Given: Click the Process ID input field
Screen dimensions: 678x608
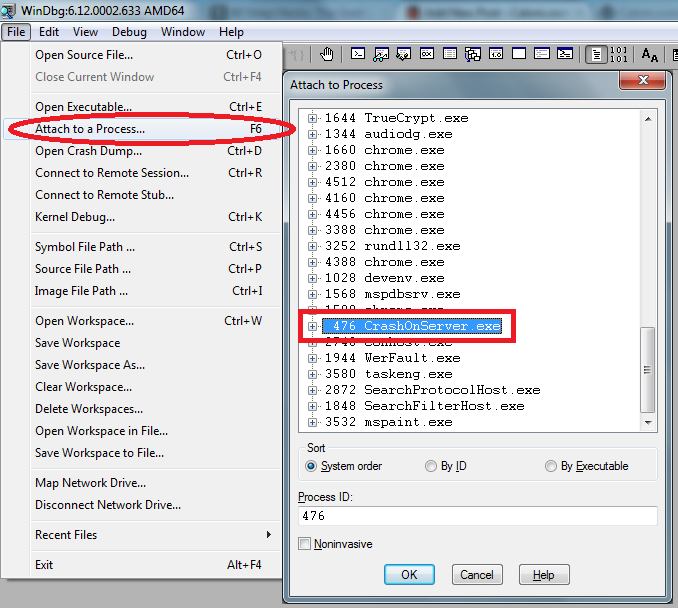Looking at the screenshot, I should pyautogui.click(x=477, y=516).
